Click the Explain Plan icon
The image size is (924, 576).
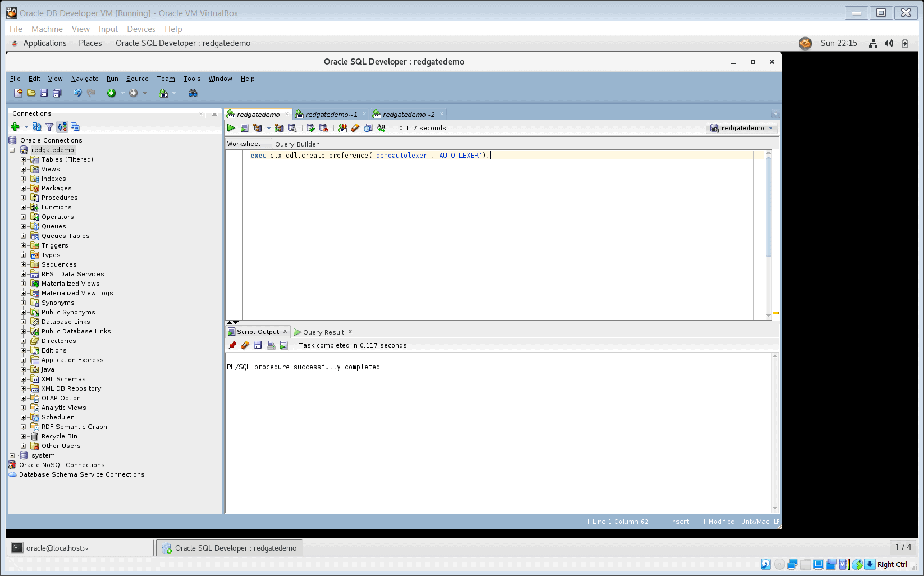click(x=258, y=128)
